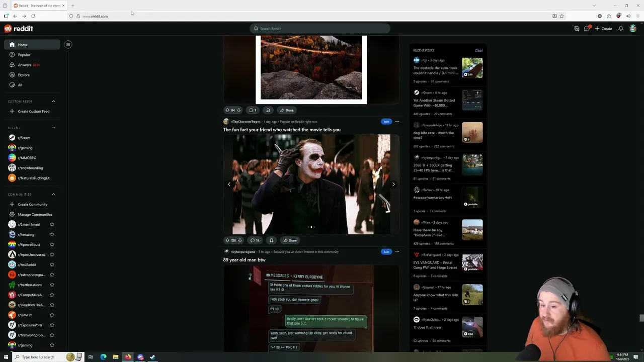Give award to the Joker movie post
Screen dimensions: 644x362
pos(271,240)
